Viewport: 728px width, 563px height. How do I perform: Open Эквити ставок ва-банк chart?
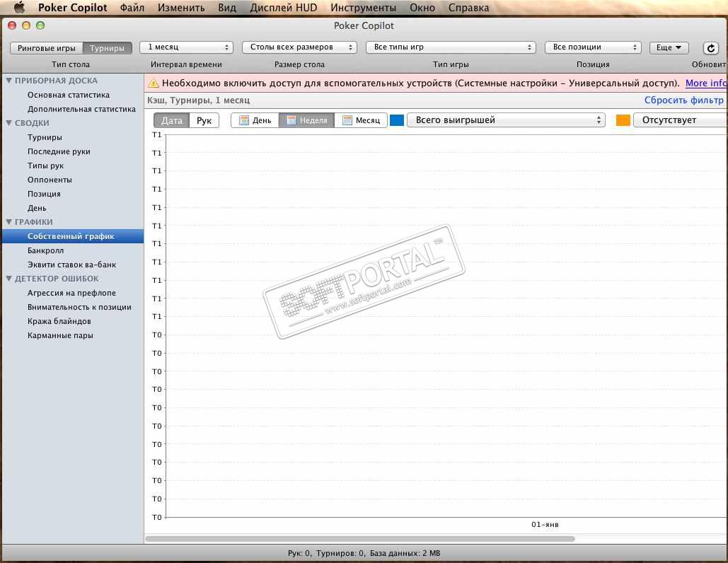click(72, 265)
